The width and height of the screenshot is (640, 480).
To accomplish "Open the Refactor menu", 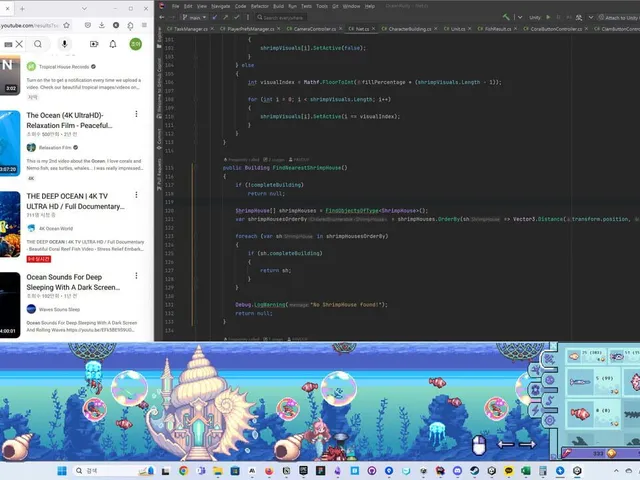I will click(x=260, y=6).
